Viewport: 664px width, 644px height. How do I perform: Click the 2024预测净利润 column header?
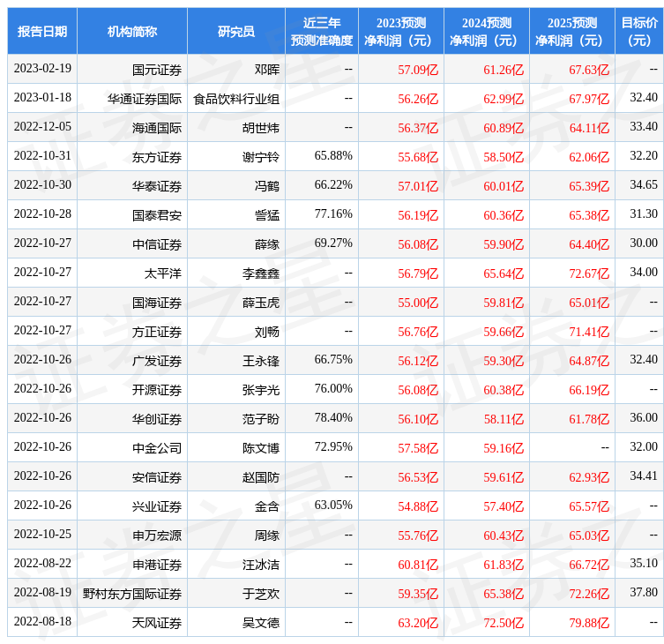(x=487, y=31)
